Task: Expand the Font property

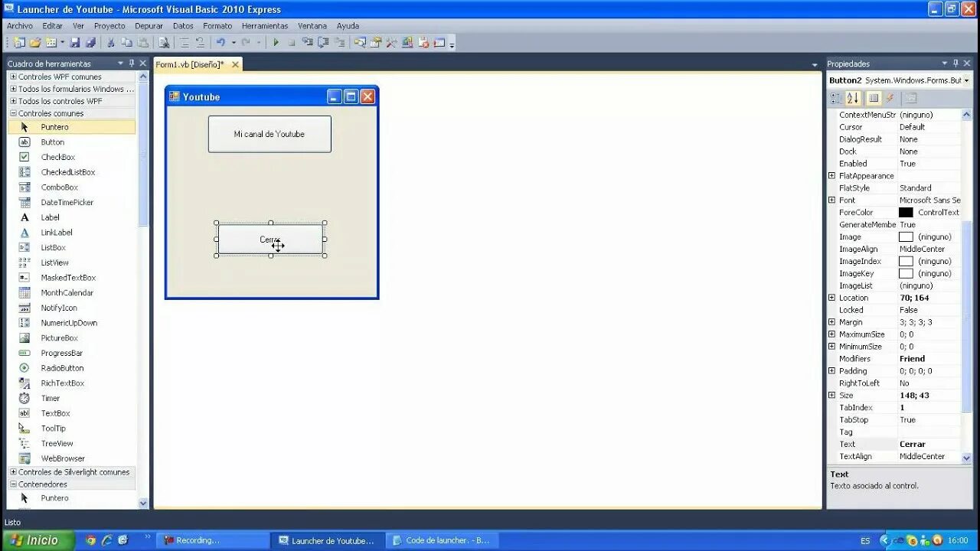Action: tap(832, 201)
